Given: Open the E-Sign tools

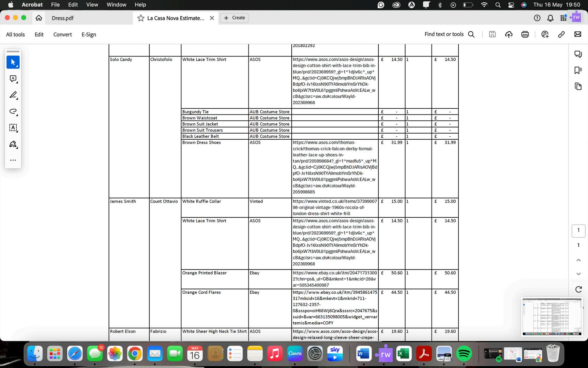Looking at the screenshot, I should 89,34.
